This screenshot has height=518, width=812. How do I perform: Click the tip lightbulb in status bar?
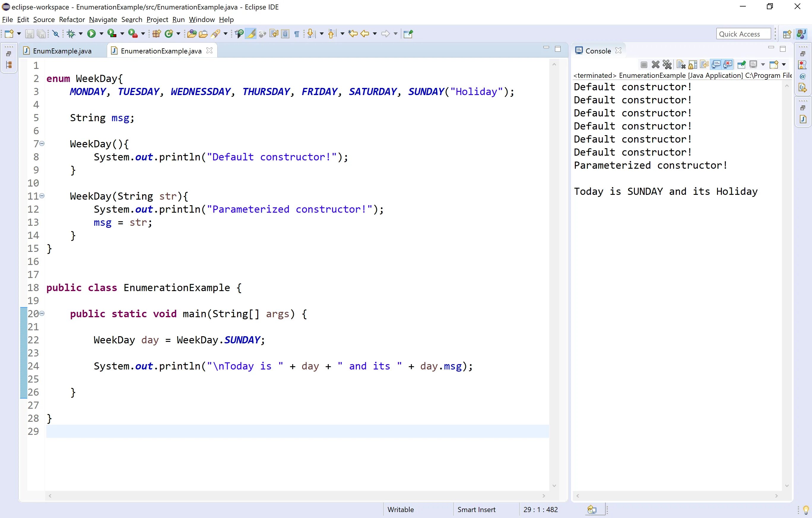[806, 510]
